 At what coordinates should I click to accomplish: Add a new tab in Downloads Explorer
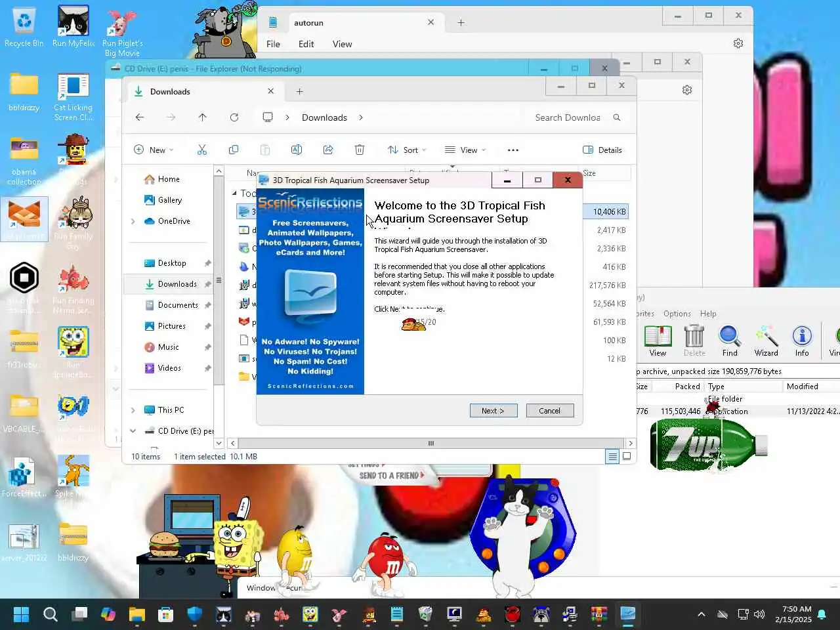pyautogui.click(x=300, y=92)
